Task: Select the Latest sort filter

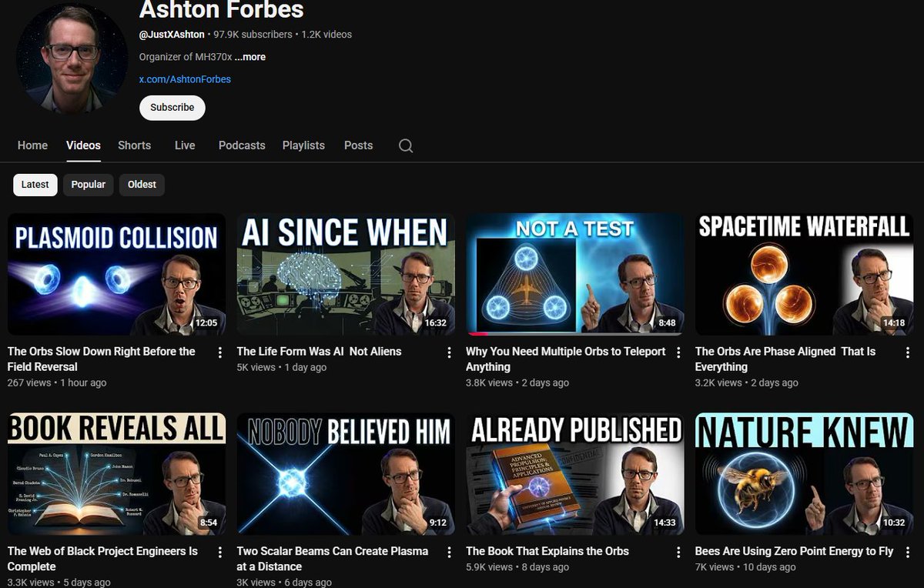Action: 35,185
